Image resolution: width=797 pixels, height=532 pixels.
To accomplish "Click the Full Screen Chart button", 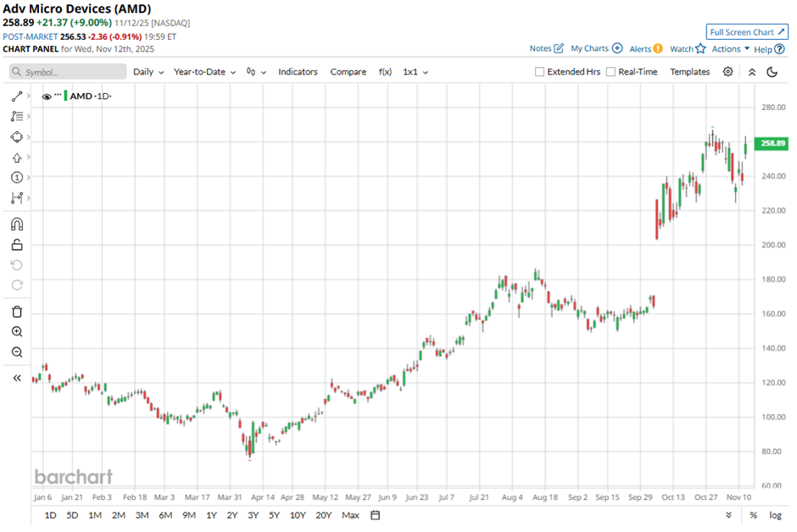I will click(x=747, y=32).
